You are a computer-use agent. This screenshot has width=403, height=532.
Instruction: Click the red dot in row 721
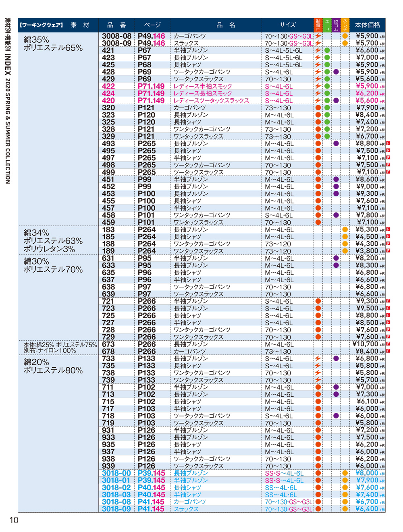[318, 301]
